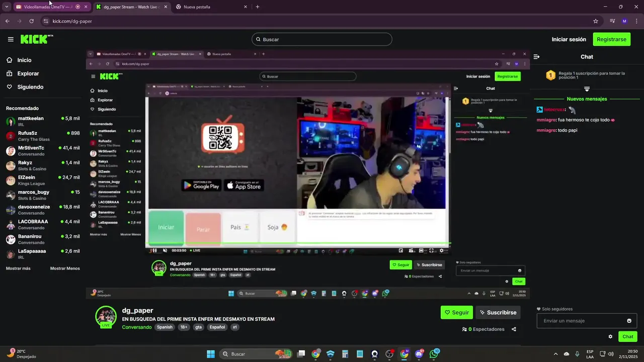Click the green KICK logo
The height and width of the screenshot is (362, 644).
(36, 39)
